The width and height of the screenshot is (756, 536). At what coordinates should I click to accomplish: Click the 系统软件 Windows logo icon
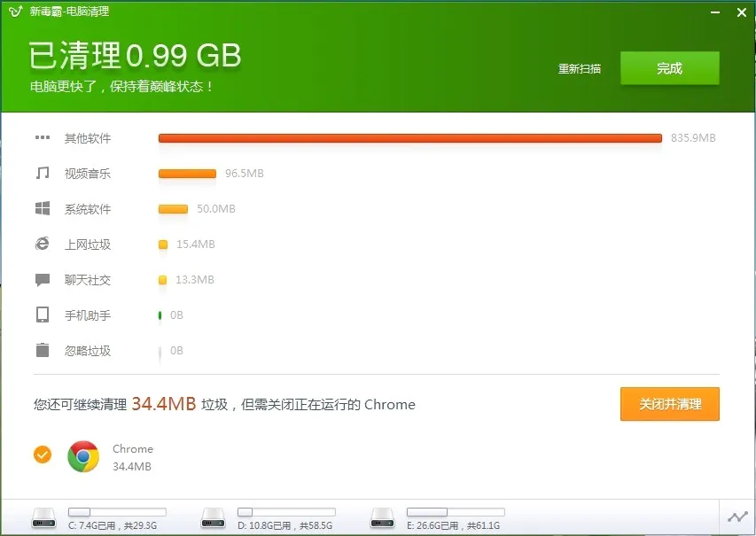point(43,209)
